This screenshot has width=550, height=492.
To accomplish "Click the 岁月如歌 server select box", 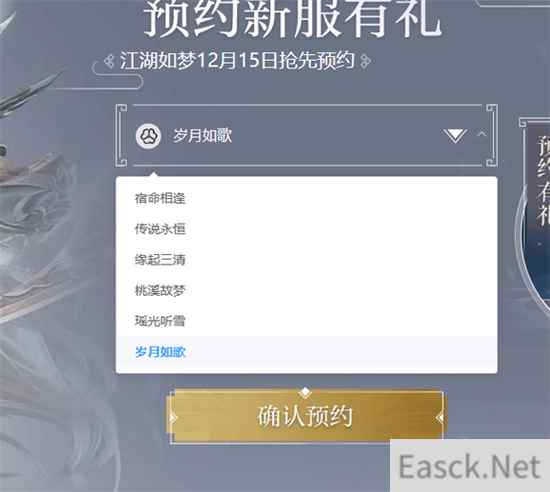I will [x=307, y=136].
